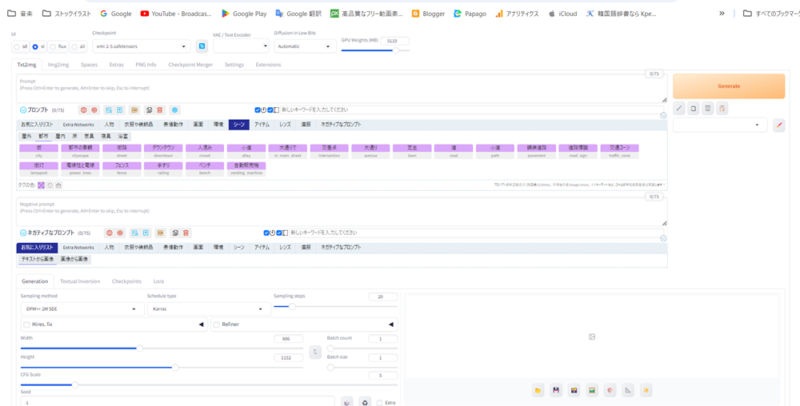
Task: Open the Checkpoint dropdown
Action: (x=141, y=46)
